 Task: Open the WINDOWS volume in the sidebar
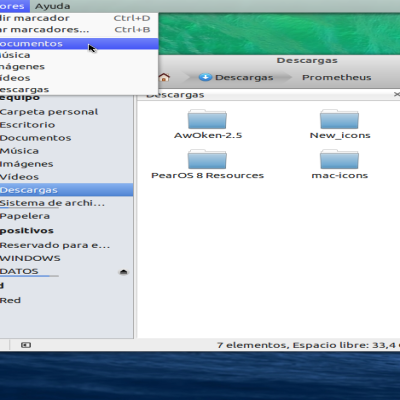tap(67, 258)
